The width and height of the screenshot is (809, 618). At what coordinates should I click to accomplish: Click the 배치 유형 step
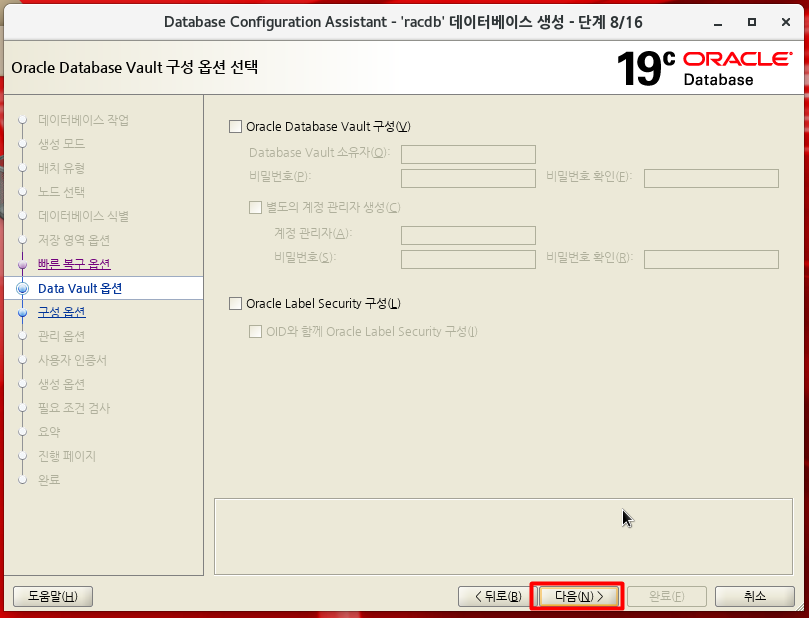(x=61, y=168)
